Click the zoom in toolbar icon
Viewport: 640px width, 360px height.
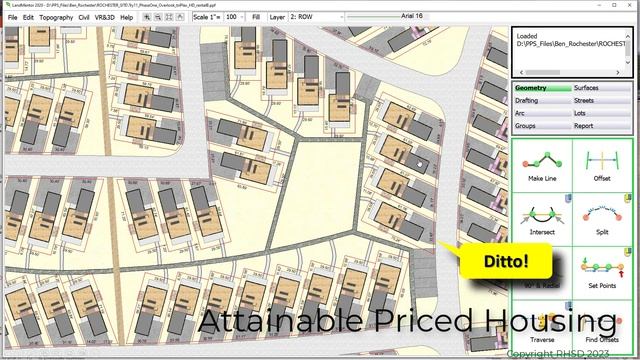coord(147,17)
